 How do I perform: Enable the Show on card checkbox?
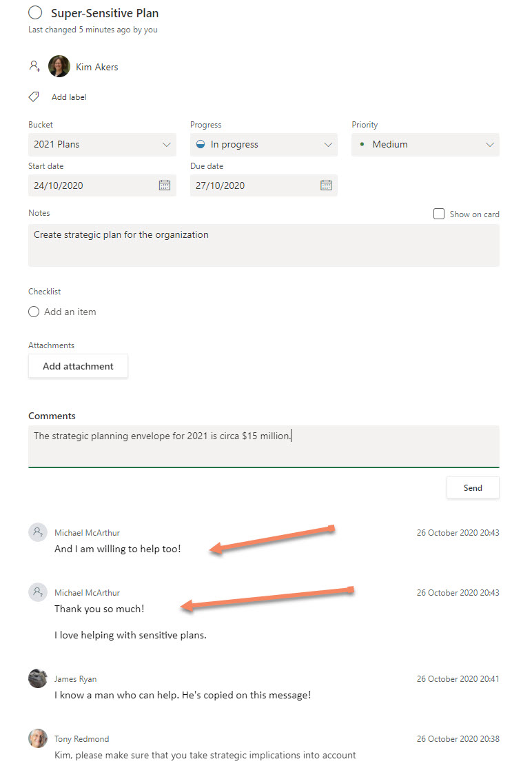click(439, 214)
